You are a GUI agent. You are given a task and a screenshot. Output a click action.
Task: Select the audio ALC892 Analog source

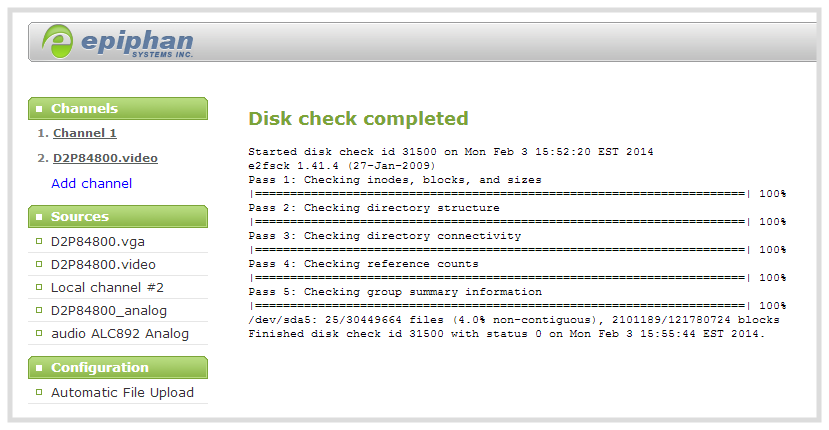pos(119,333)
